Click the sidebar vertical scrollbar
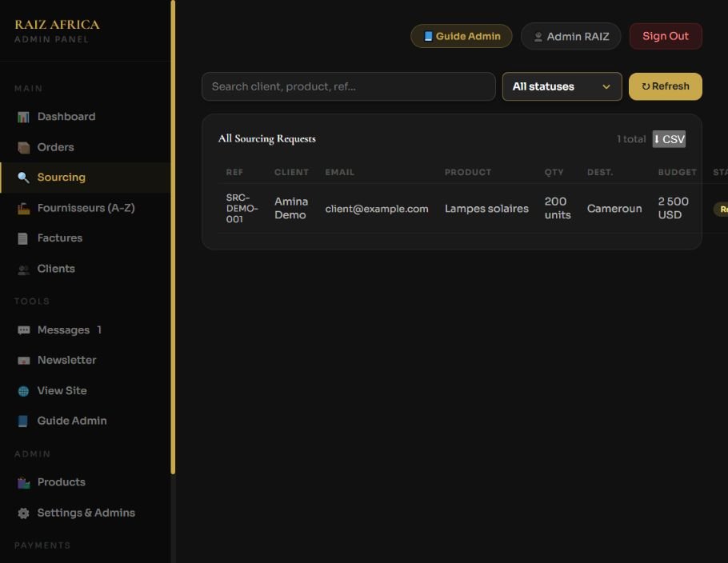Screen dimensions: 728x563 (x=173, y=237)
